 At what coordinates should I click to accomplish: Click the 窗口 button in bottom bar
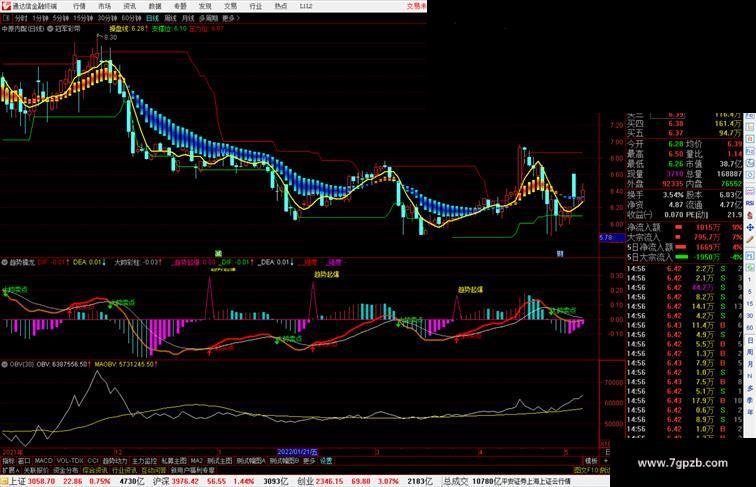pos(24,461)
